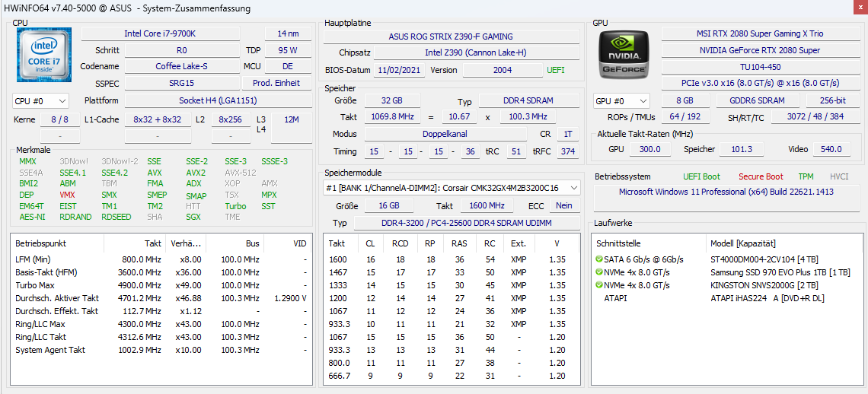Open the CPU #0 selector dropdown
Image resolution: width=868 pixels, height=394 pixels.
[40, 100]
